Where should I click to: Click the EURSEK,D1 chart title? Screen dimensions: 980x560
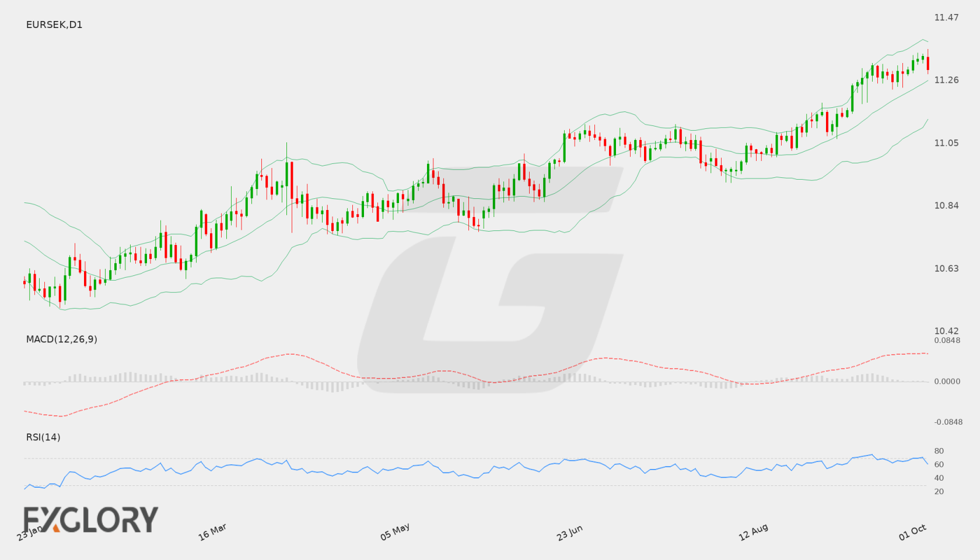[54, 24]
